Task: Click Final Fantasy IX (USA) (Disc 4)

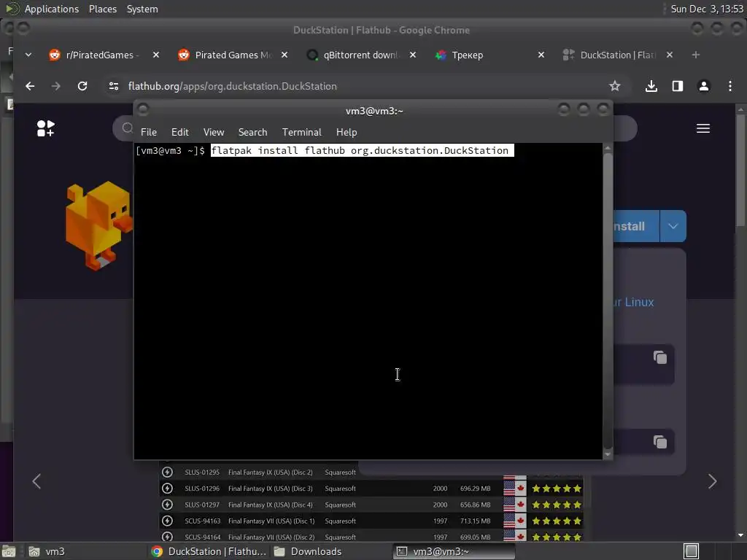Action: pyautogui.click(x=271, y=505)
